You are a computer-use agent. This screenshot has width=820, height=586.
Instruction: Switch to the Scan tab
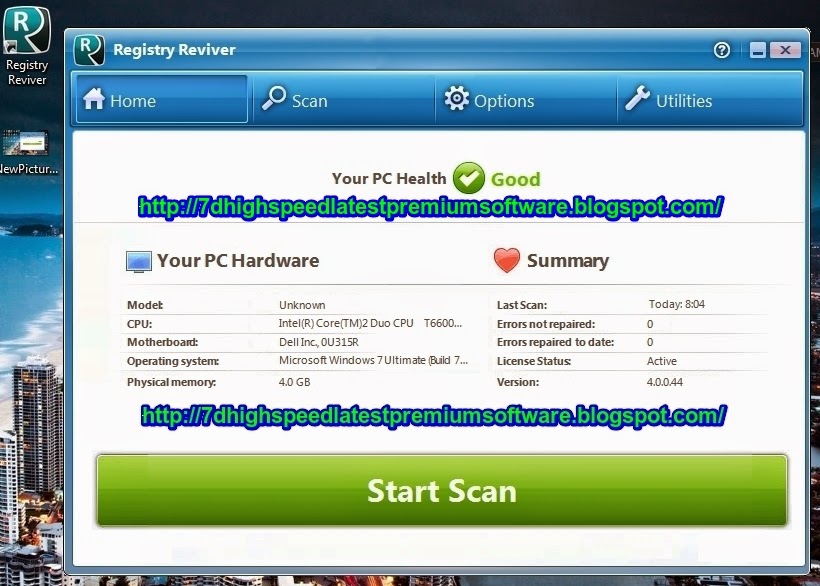pos(344,99)
